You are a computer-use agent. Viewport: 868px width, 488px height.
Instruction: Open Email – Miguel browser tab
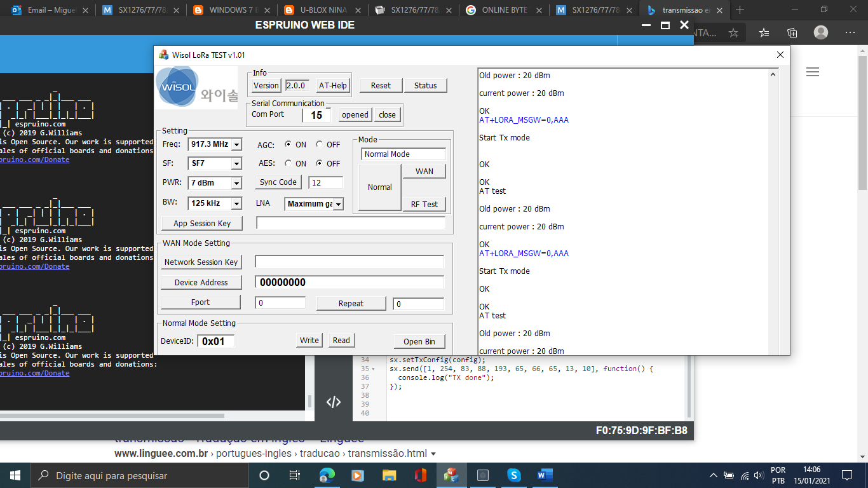coord(50,10)
